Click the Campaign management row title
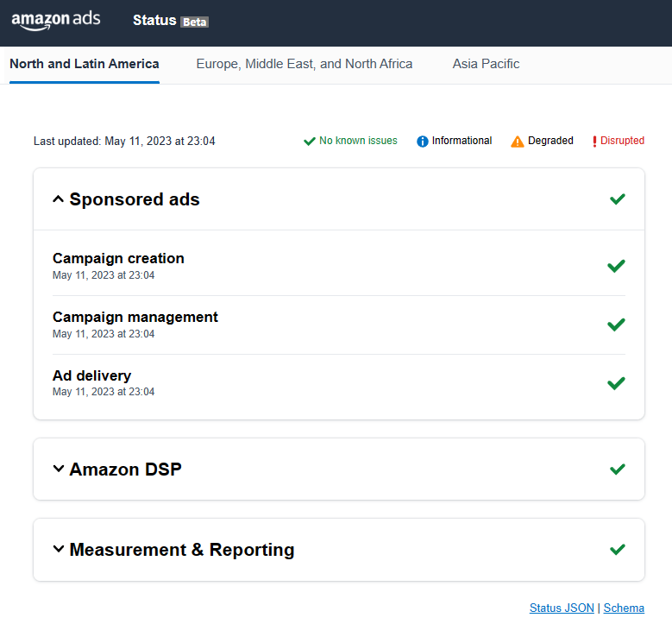 [x=135, y=317]
